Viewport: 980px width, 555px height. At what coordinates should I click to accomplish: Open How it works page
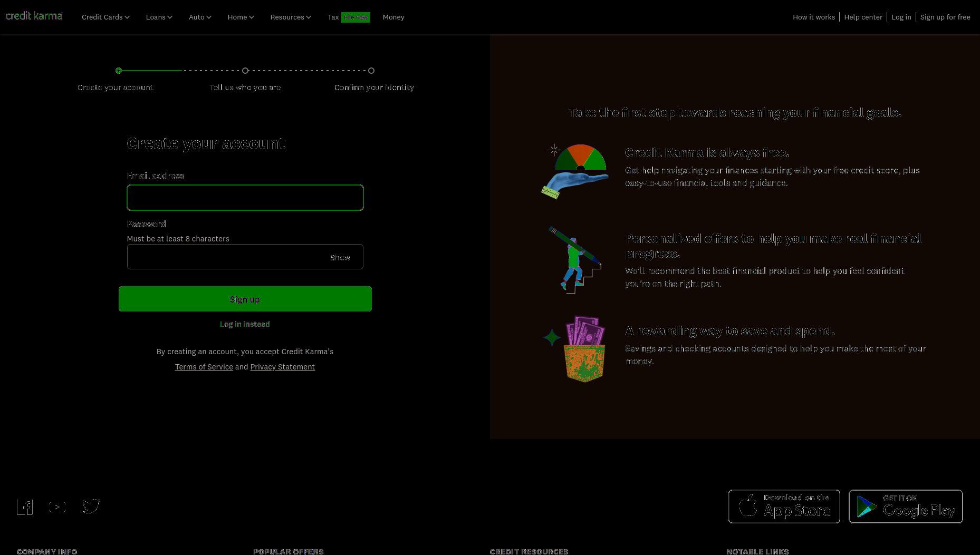pos(814,17)
